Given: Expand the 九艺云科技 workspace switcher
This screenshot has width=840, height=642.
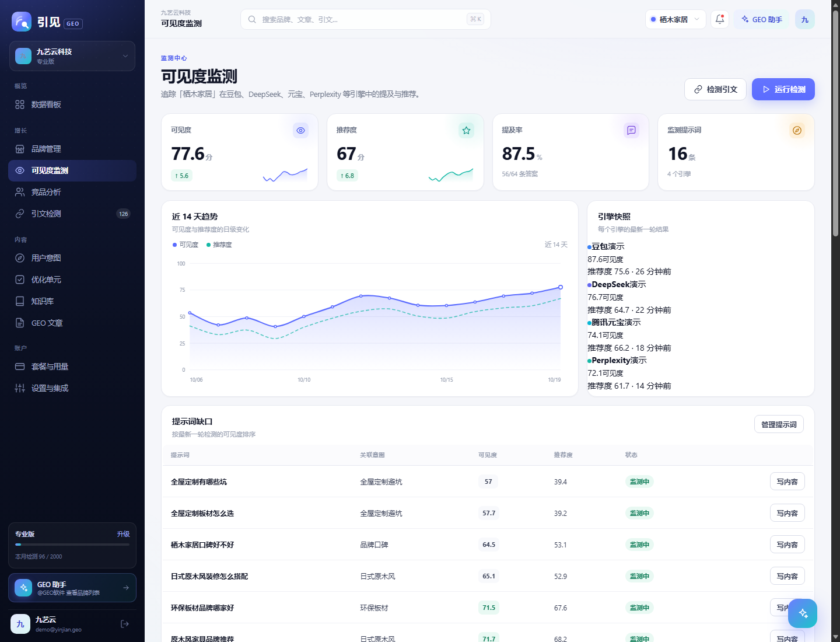Looking at the screenshot, I should click(x=72, y=56).
